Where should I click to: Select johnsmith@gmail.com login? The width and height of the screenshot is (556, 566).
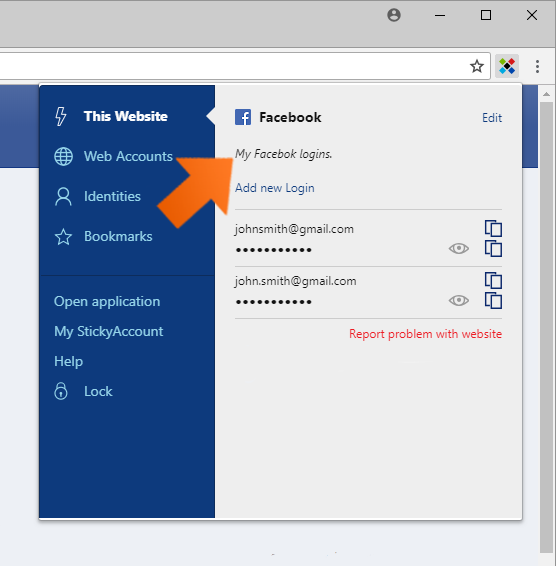(294, 229)
